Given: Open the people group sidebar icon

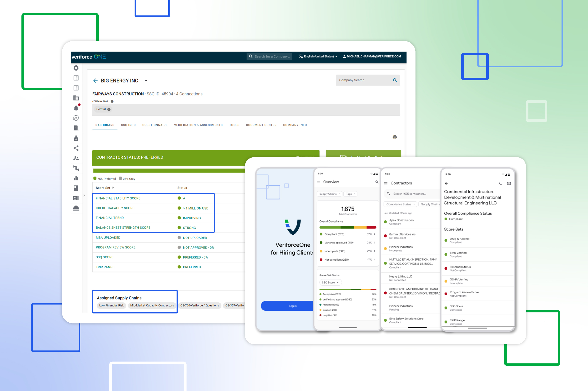Looking at the screenshot, I should [x=76, y=158].
